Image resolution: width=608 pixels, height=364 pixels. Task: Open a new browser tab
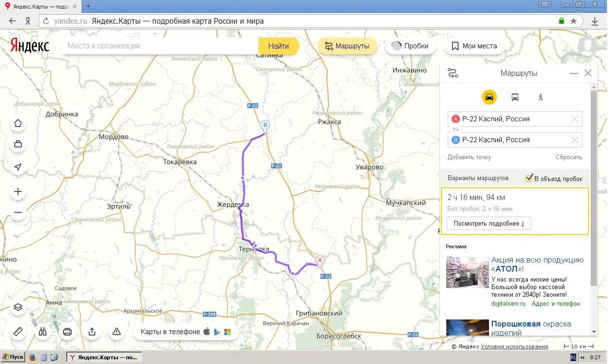click(x=88, y=6)
